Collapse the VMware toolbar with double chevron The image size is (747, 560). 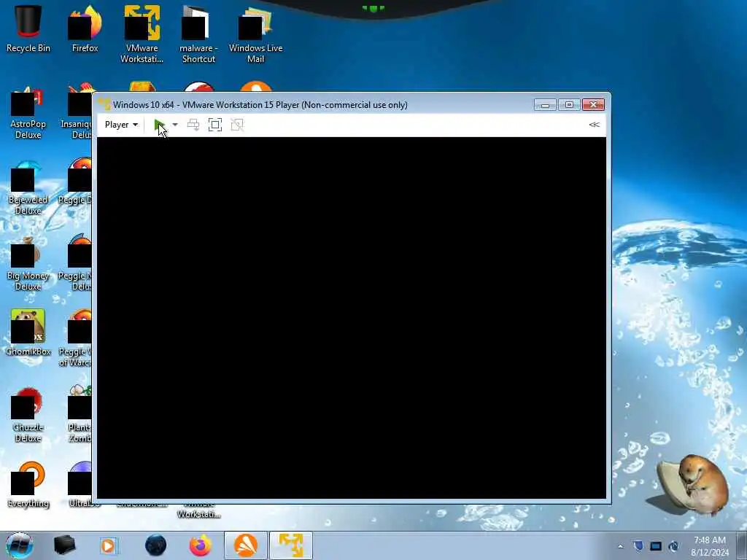click(x=594, y=125)
